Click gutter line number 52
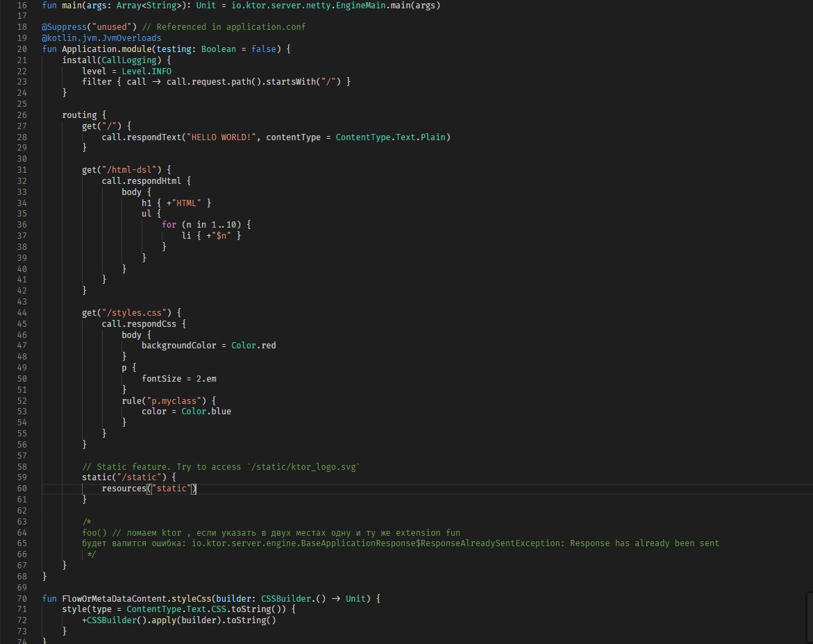The image size is (813, 644). (22, 401)
